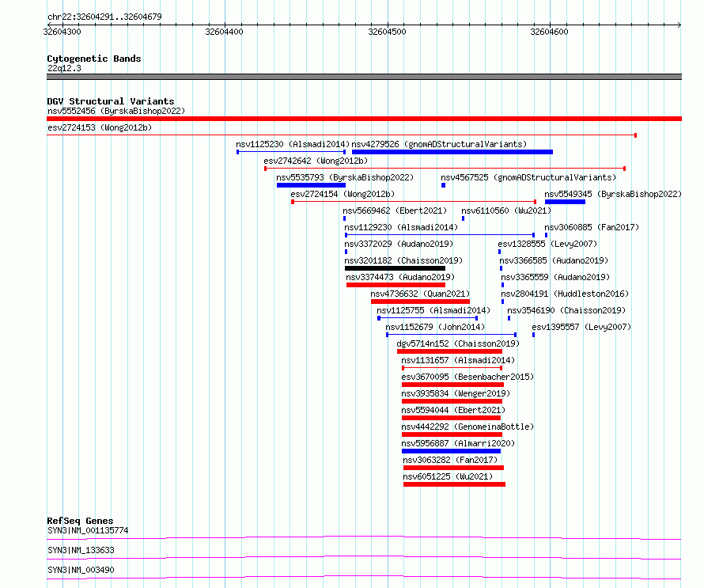Click dgv5714n152 (Chaisson2019) label

(458, 343)
